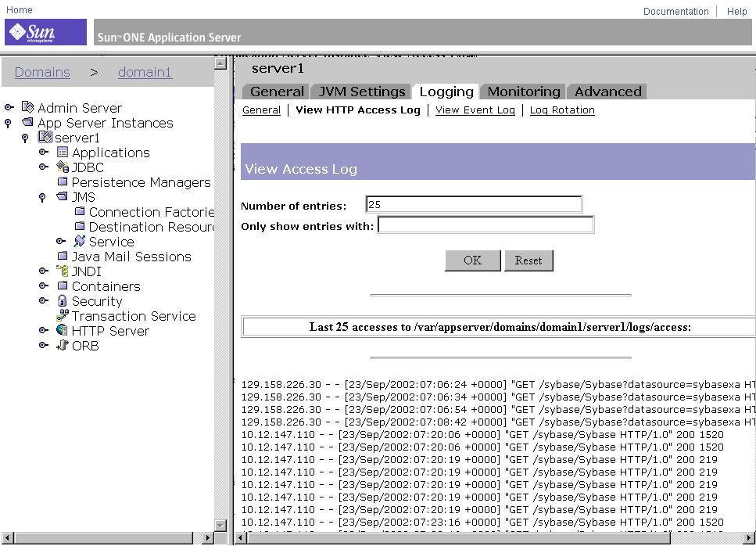Screen dimensions: 756x546
Task: Open the JVM Settings tab
Action: pyautogui.click(x=362, y=92)
